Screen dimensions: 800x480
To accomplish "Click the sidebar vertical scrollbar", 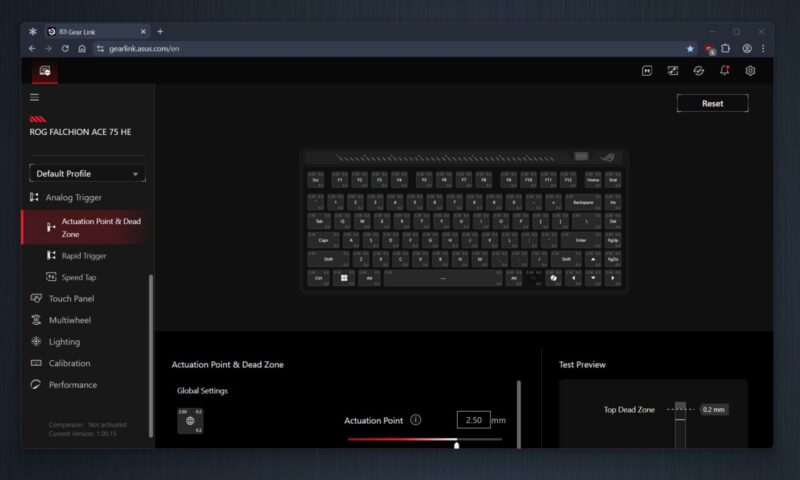I will (x=151, y=356).
